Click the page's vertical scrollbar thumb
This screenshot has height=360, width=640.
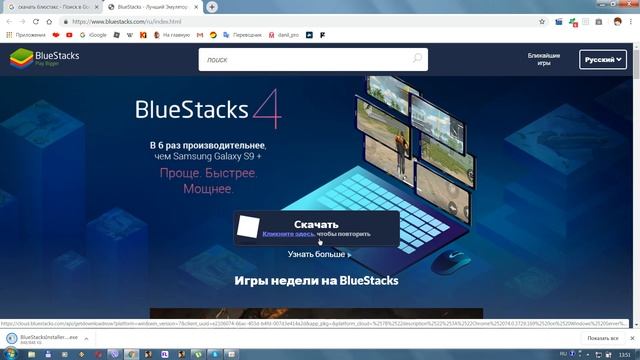[636, 63]
